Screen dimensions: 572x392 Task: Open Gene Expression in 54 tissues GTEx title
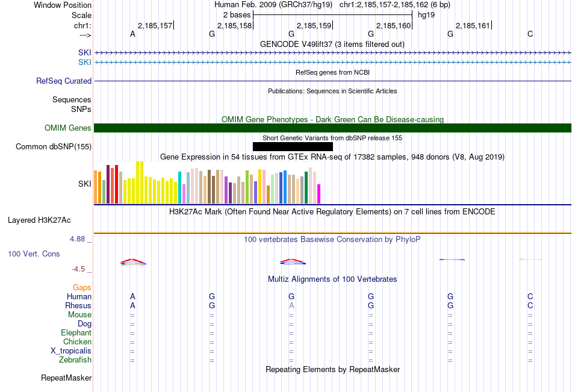(332, 157)
